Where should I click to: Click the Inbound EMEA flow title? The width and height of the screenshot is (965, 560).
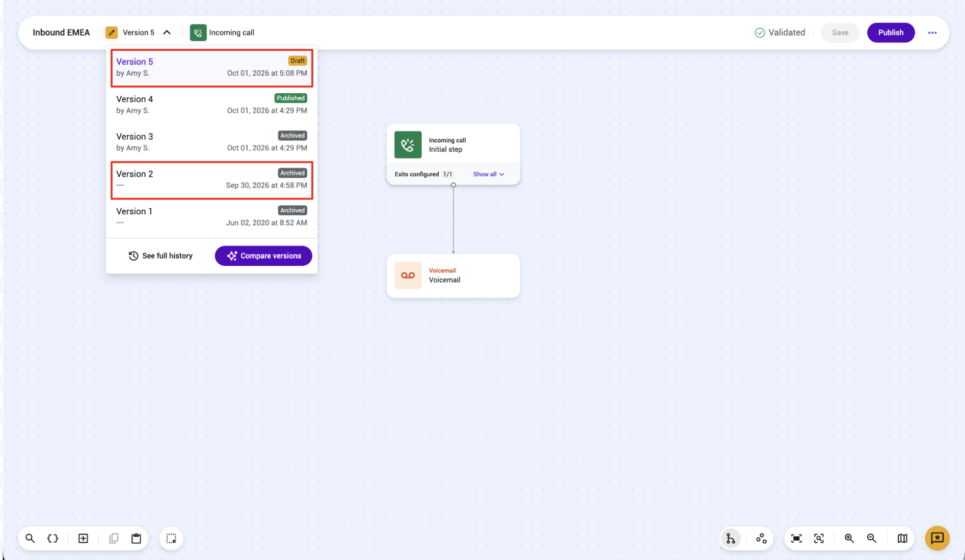tap(61, 33)
